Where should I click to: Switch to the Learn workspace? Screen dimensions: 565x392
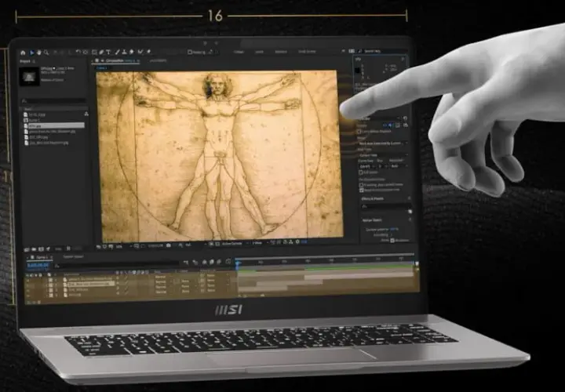[260, 52]
